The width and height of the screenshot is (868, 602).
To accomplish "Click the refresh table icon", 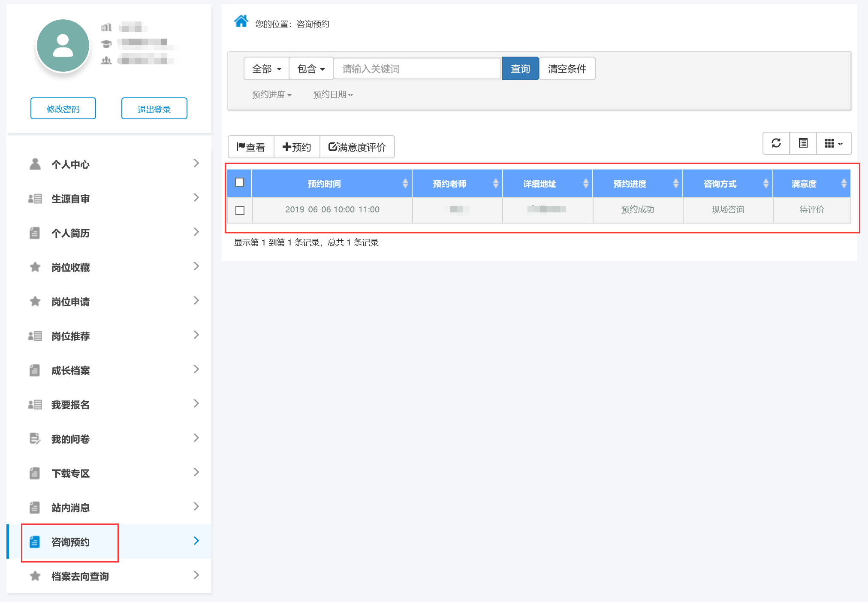I will pyautogui.click(x=776, y=143).
